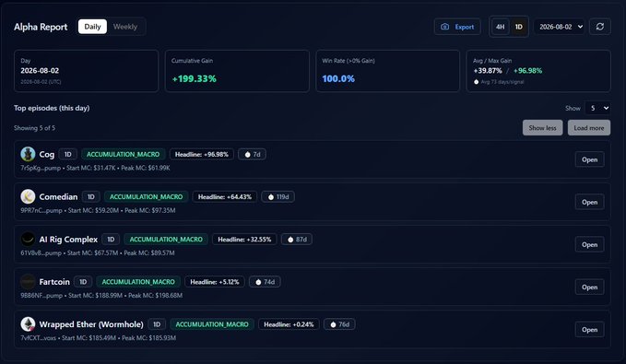Image resolution: width=626 pixels, height=364 pixels.
Task: Click the 7rSpKg...pump address line
Action: point(95,168)
